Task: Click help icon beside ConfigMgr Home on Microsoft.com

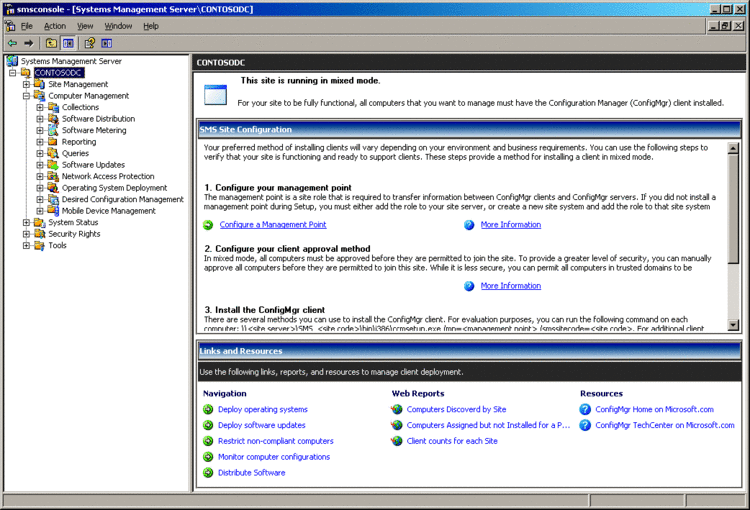Action: (x=585, y=409)
